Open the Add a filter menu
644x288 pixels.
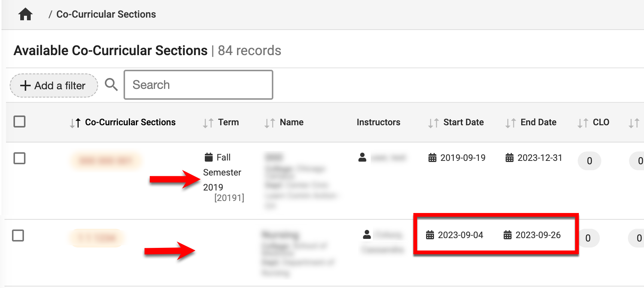tap(54, 85)
